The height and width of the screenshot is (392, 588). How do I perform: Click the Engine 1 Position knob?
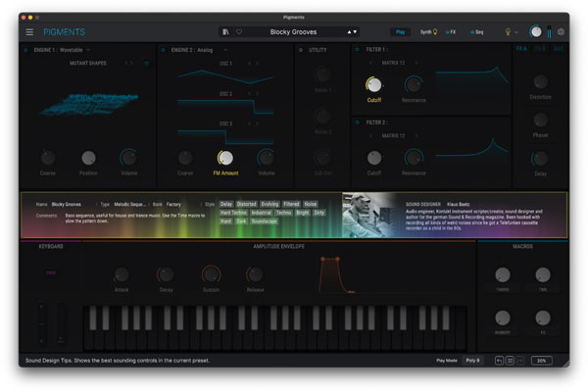pos(88,158)
